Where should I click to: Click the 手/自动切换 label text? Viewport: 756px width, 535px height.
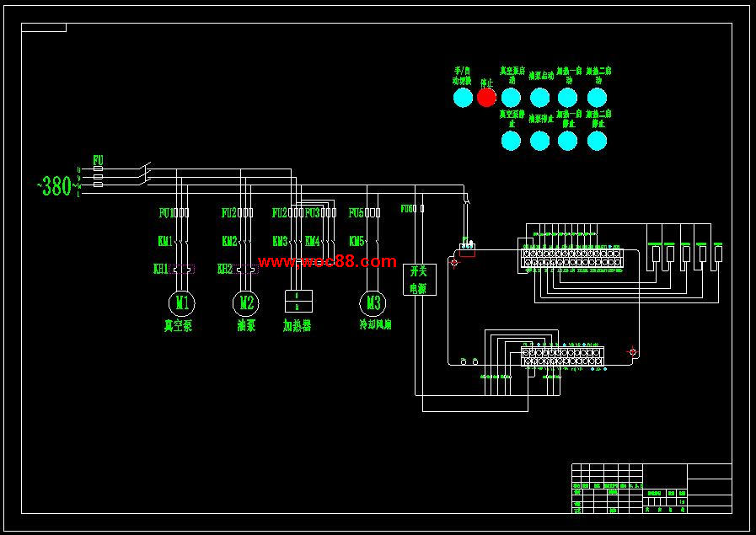tap(463, 76)
